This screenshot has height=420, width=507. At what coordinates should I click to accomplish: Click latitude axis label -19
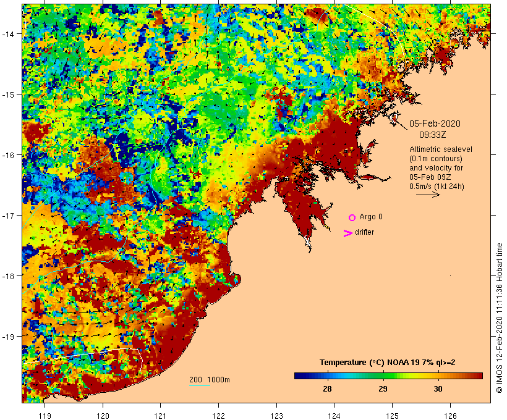[x=8, y=337]
